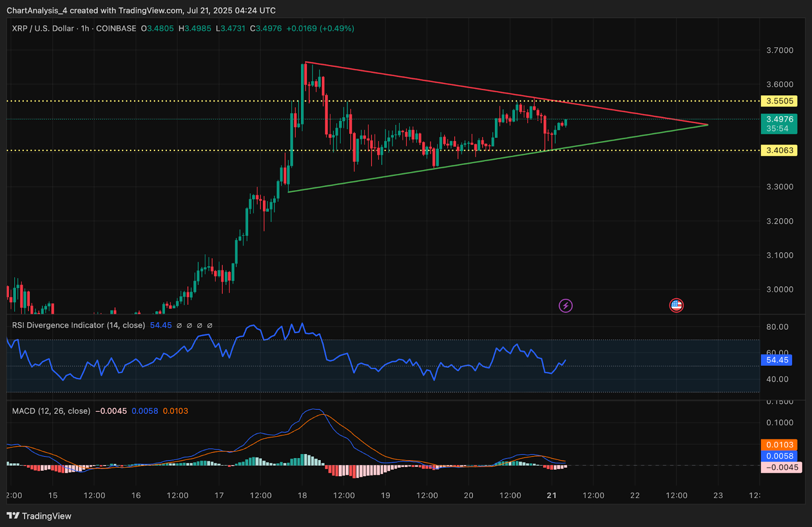
Task: Click the orange 0.0103 MACD signal label
Action: (779, 445)
